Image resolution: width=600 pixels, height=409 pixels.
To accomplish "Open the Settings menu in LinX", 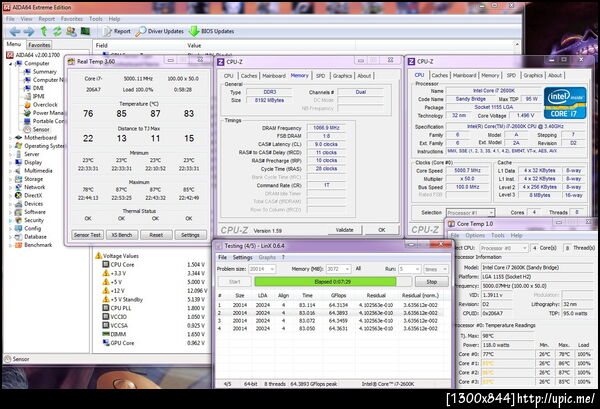I will [243, 257].
